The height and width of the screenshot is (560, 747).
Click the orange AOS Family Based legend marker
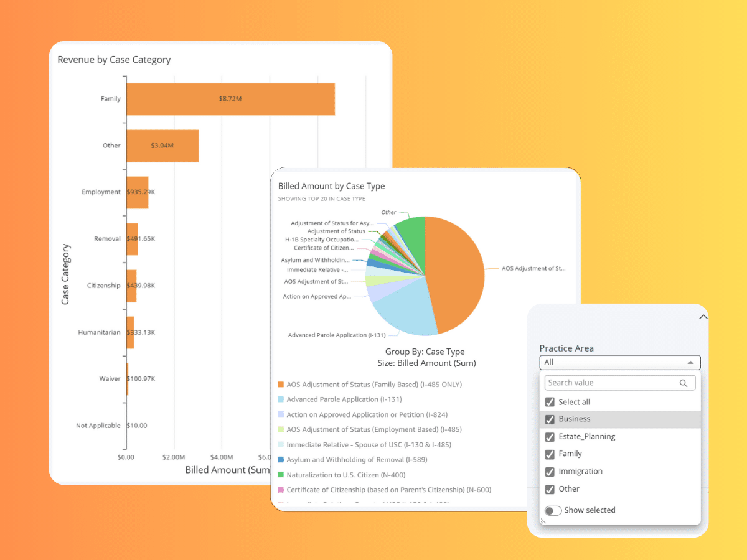click(x=281, y=385)
